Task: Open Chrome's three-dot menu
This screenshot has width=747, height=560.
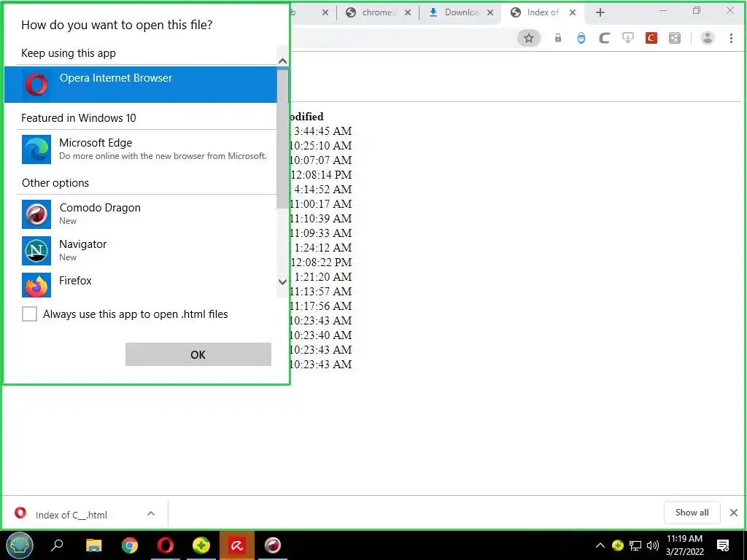Action: (x=731, y=38)
